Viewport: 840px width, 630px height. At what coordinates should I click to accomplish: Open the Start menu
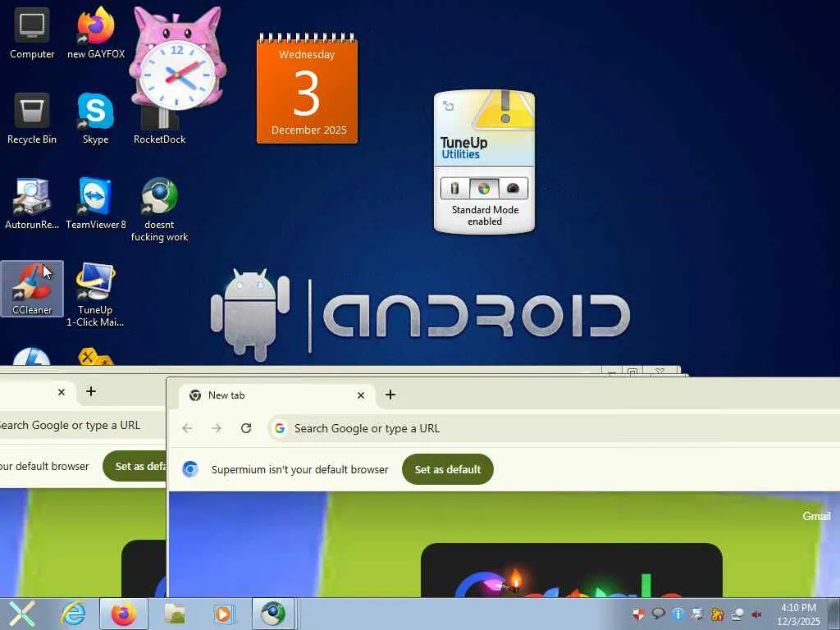[22, 614]
